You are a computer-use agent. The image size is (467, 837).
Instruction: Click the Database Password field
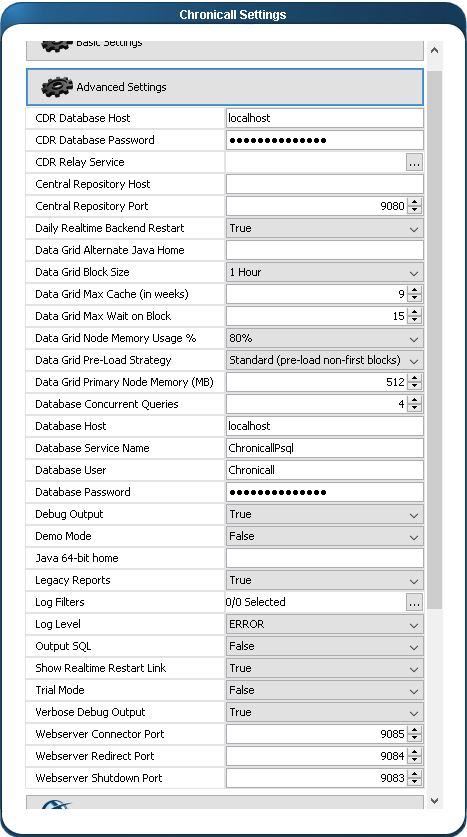click(x=324, y=492)
